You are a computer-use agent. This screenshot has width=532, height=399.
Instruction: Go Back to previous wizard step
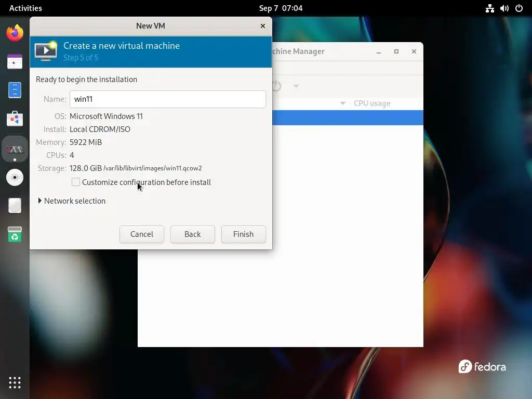(x=192, y=234)
